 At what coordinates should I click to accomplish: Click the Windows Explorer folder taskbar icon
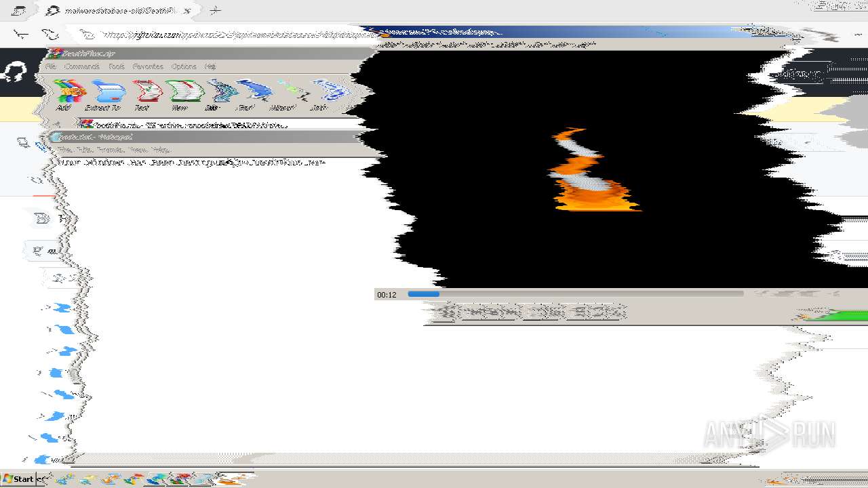click(87, 479)
